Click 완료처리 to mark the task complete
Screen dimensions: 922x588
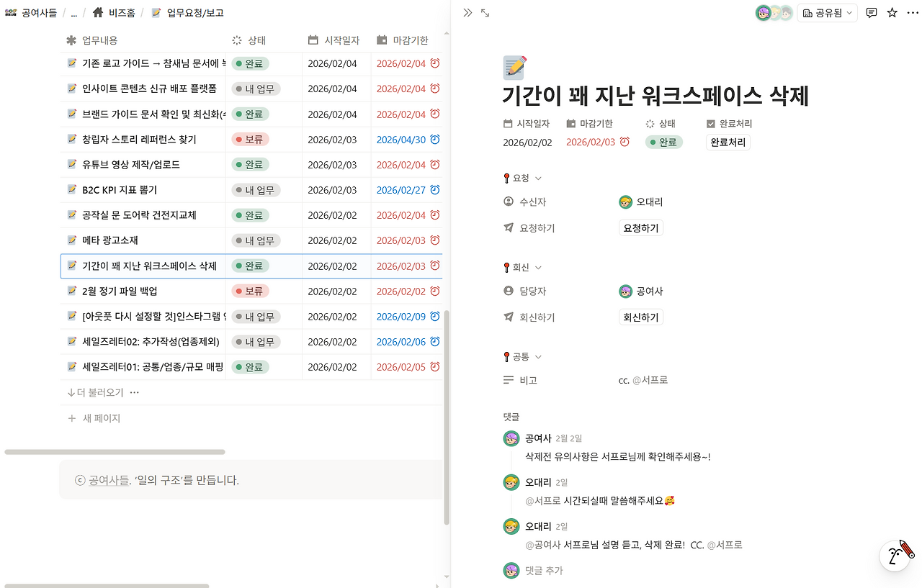pyautogui.click(x=728, y=142)
